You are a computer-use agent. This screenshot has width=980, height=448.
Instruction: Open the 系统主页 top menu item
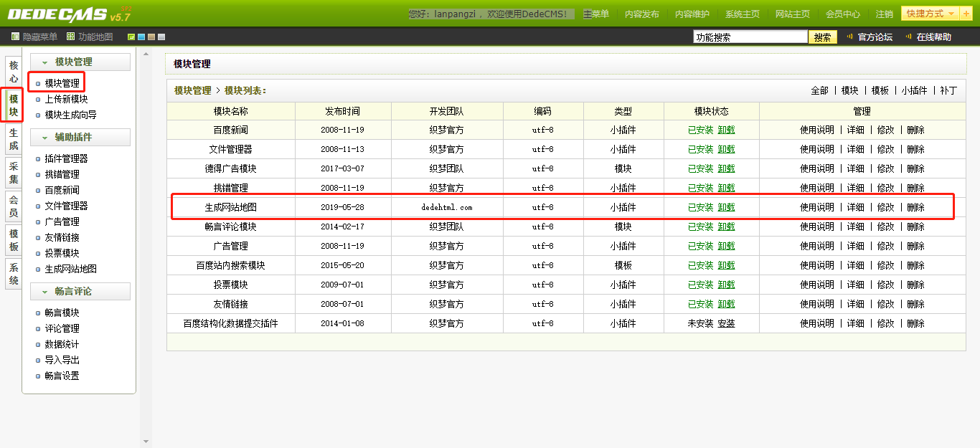click(743, 14)
